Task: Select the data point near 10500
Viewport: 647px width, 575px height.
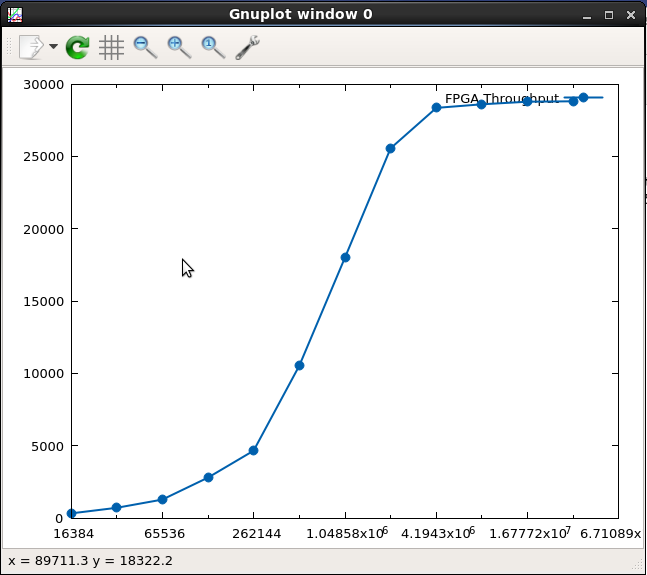Action: point(299,366)
